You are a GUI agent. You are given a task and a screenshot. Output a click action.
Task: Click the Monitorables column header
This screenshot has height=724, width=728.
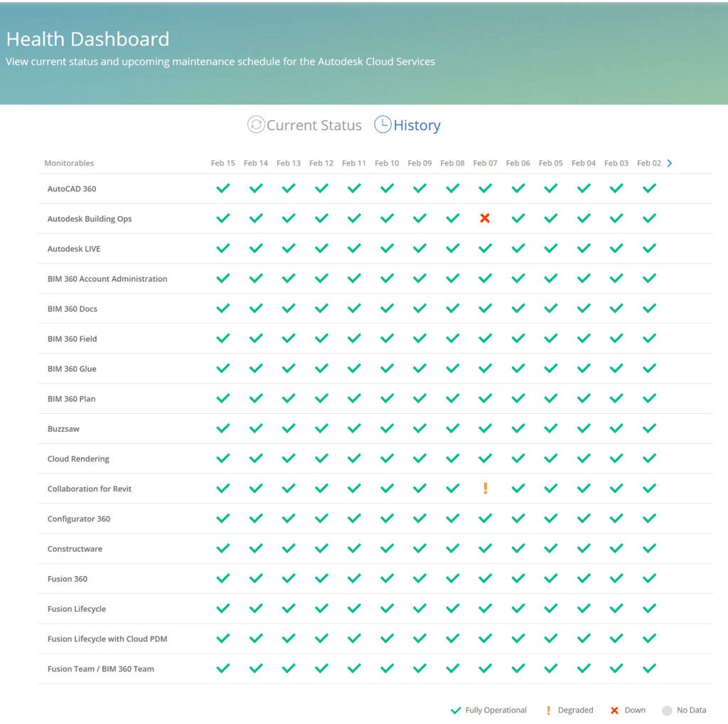pos(69,163)
